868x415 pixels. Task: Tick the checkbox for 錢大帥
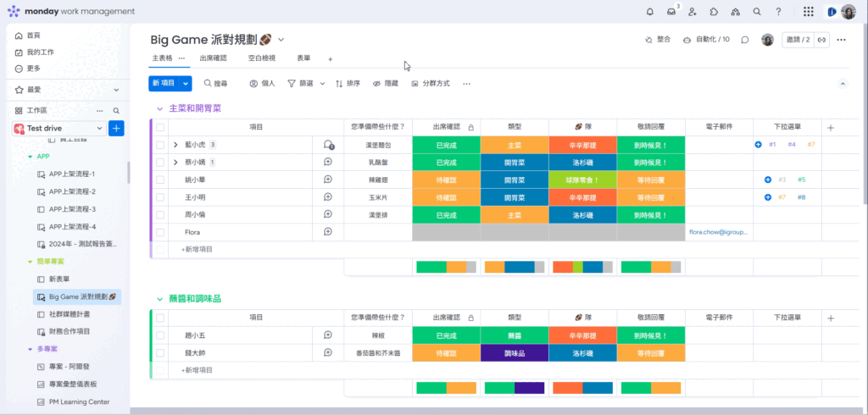(160, 352)
